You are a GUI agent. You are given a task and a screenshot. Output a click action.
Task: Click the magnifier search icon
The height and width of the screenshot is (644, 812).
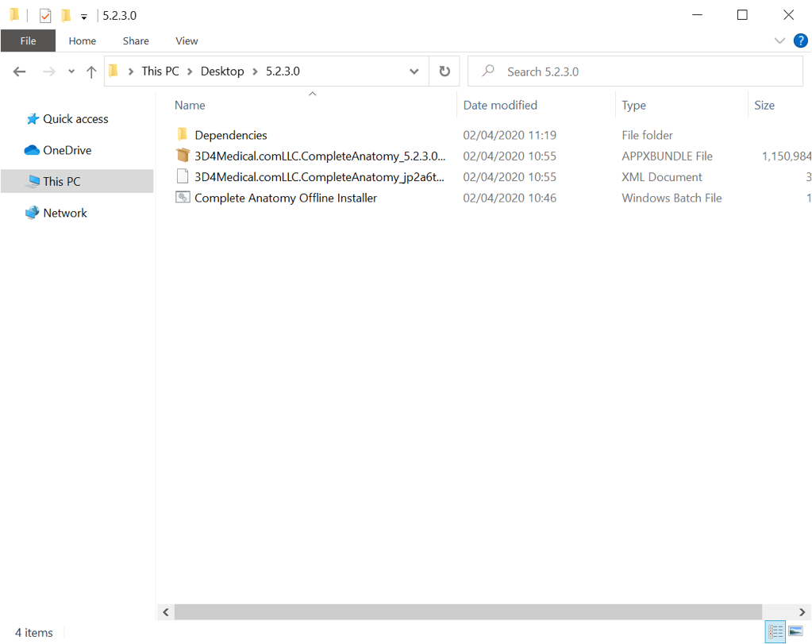click(488, 71)
